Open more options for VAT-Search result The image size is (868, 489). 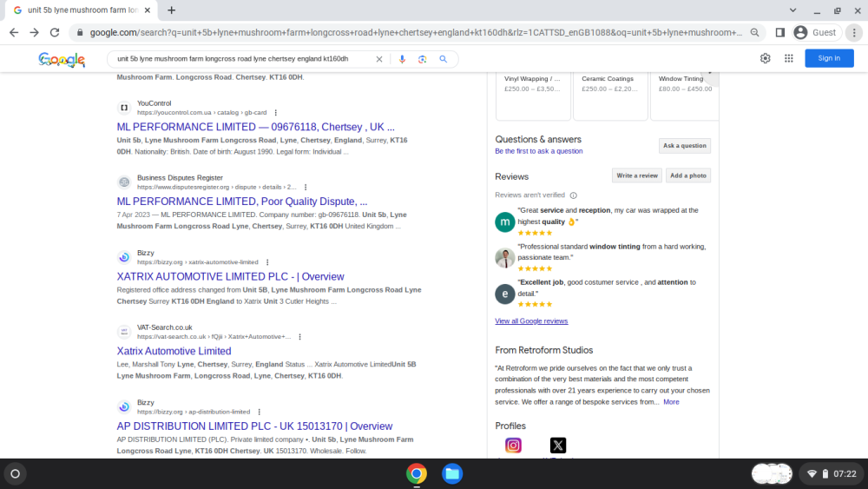click(x=300, y=337)
